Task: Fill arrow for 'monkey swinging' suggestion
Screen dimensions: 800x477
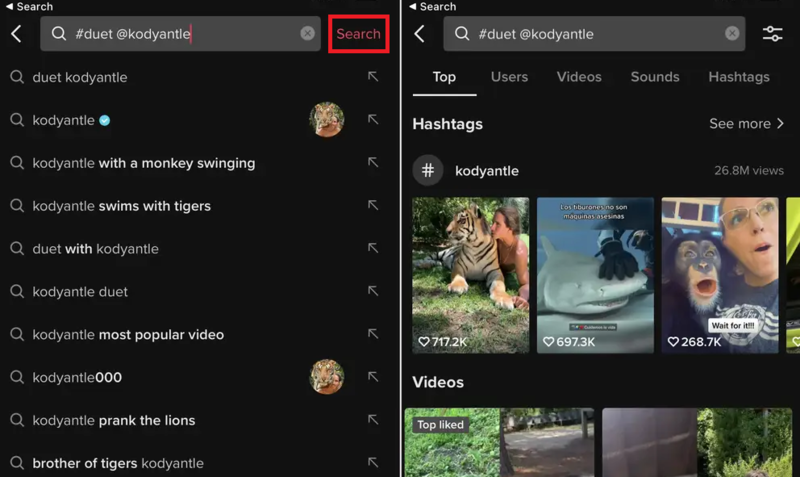Action: click(x=373, y=162)
